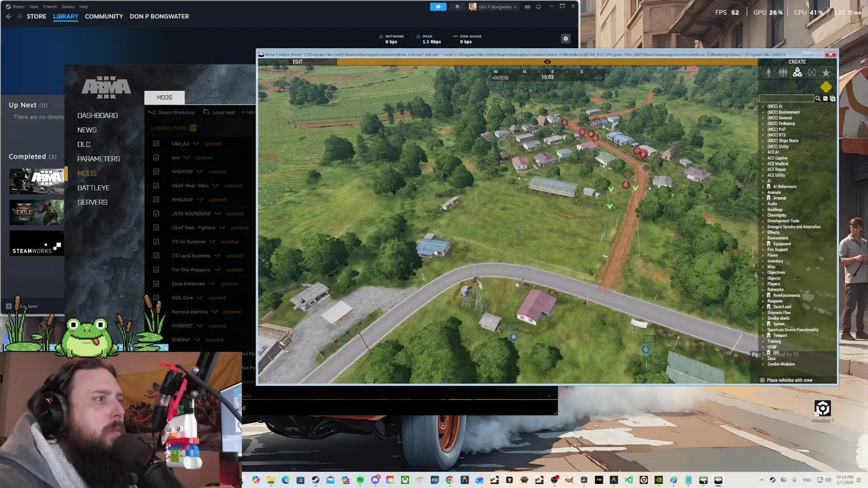Click the search magnifier icon in Zeus panel

818,98
